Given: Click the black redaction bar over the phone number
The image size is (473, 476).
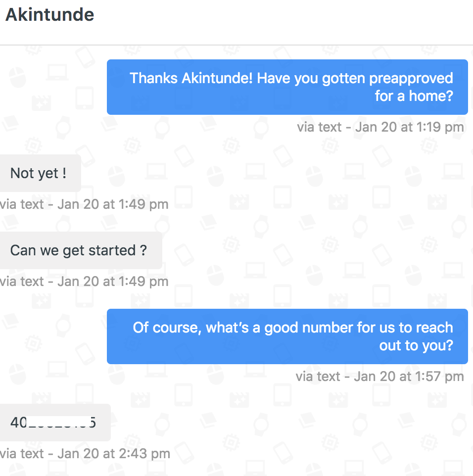Looking at the screenshot, I should coord(58,422).
